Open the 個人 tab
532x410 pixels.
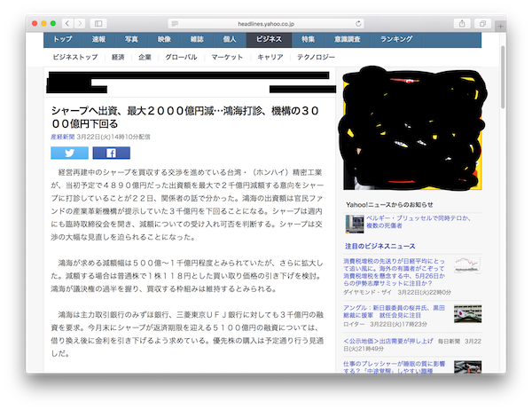pos(230,39)
